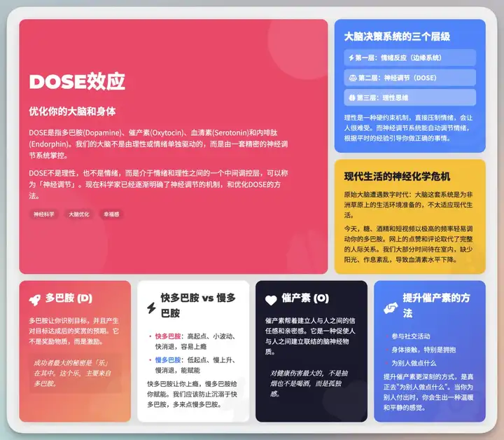Click the paragraph 多巴胺让你识别目标
504x440 pixels.
click(74, 331)
